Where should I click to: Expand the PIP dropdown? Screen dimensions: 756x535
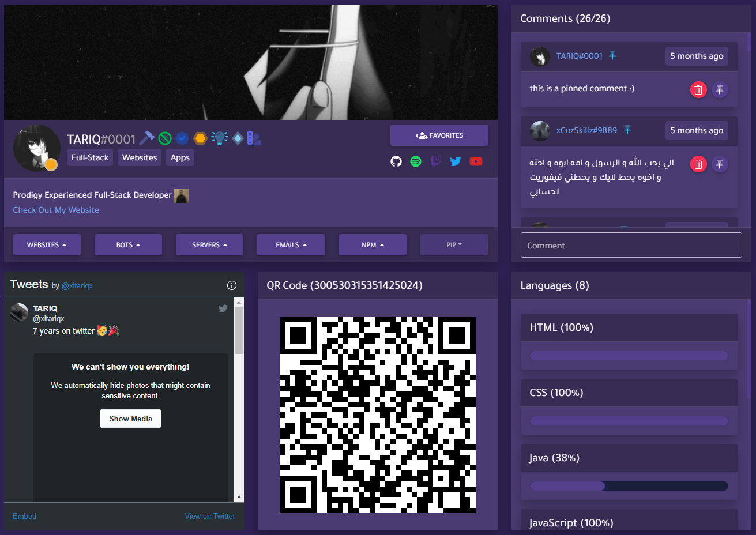(454, 245)
